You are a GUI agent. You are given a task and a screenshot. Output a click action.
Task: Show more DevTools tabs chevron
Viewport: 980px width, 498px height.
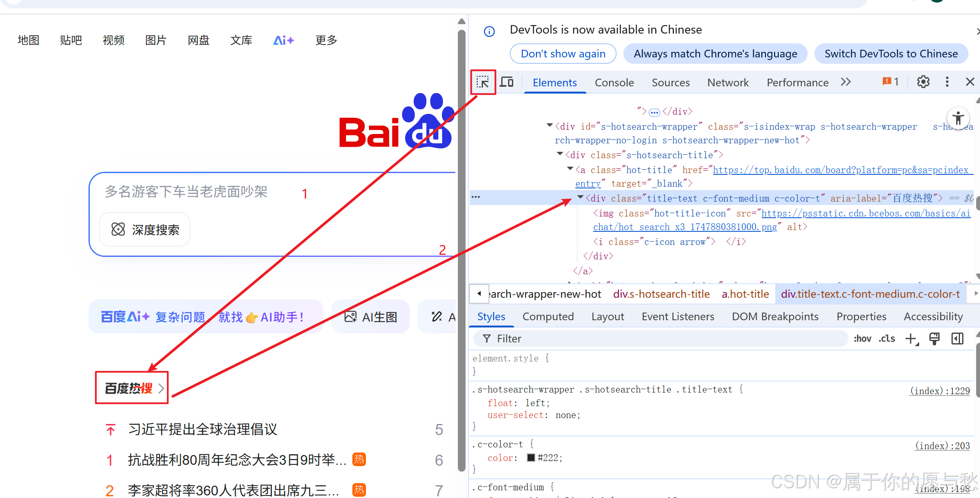(x=846, y=82)
